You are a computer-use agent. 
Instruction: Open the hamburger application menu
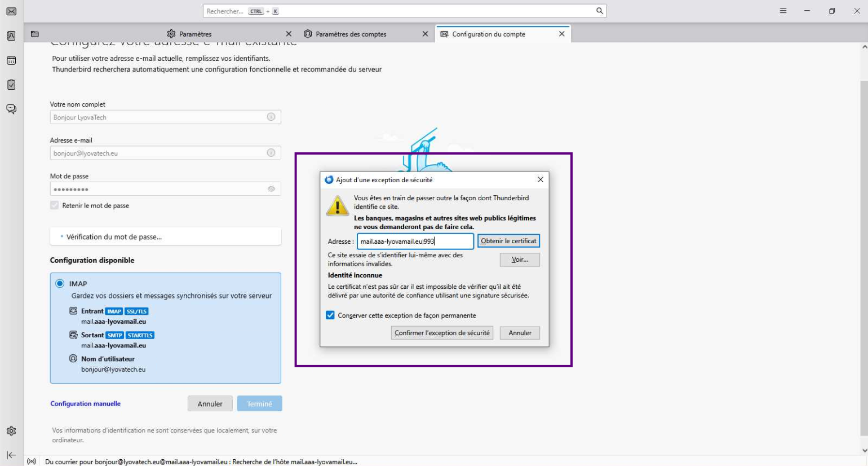(783, 11)
